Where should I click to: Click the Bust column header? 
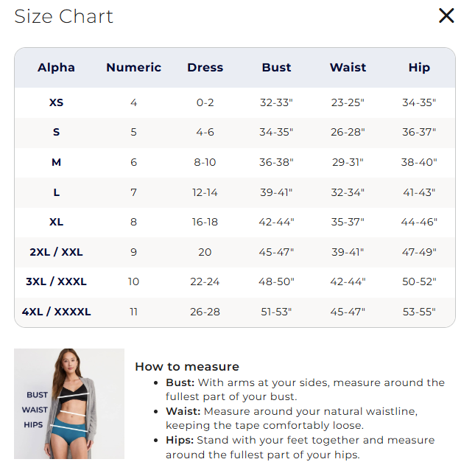click(276, 68)
